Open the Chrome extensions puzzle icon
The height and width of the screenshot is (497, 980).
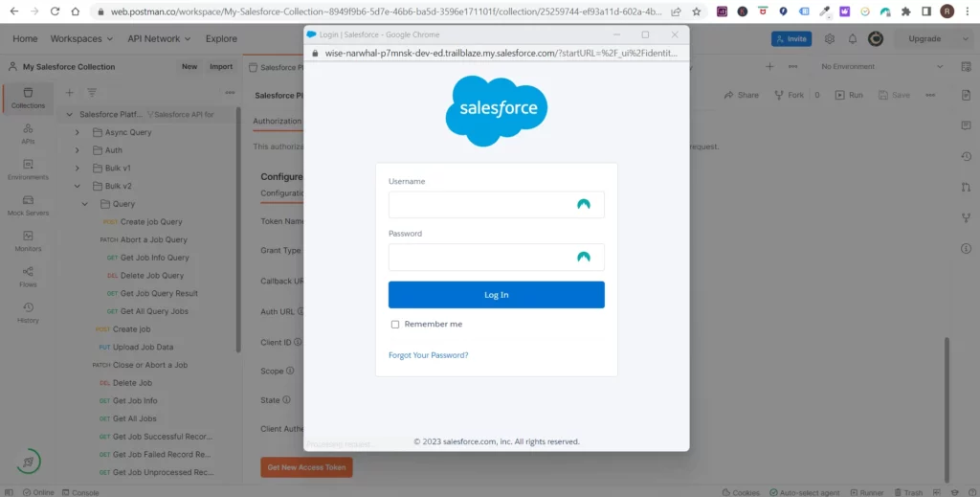coord(905,11)
